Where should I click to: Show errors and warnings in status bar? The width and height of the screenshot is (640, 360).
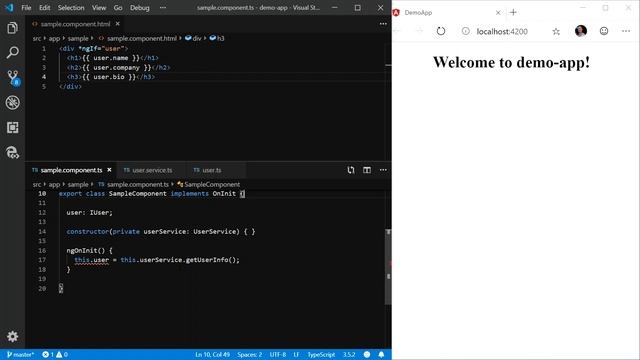[x=55, y=354]
